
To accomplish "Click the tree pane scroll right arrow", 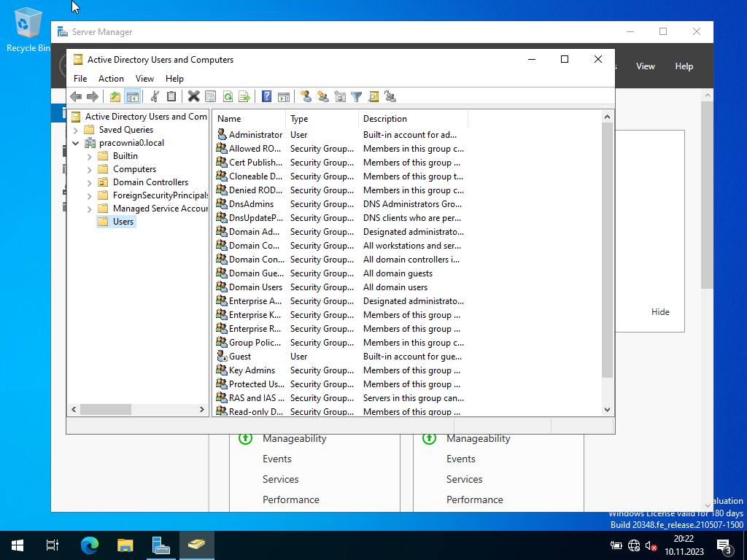I will 202,410.
